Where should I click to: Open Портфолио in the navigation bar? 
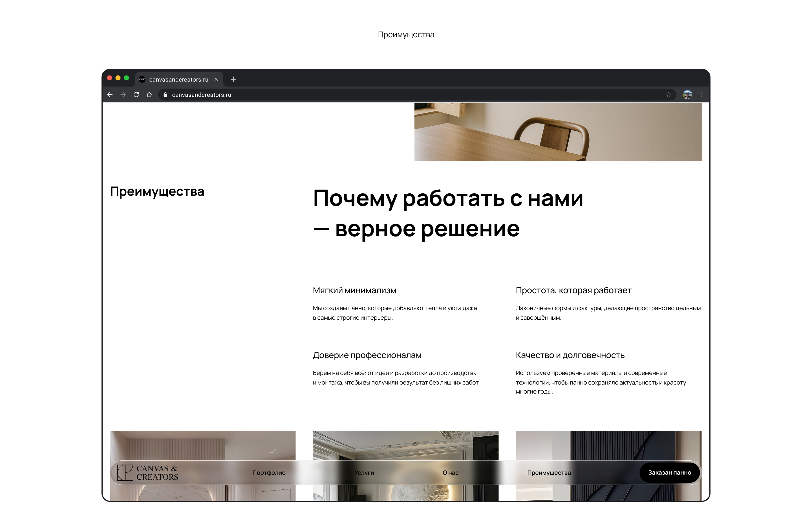(269, 472)
